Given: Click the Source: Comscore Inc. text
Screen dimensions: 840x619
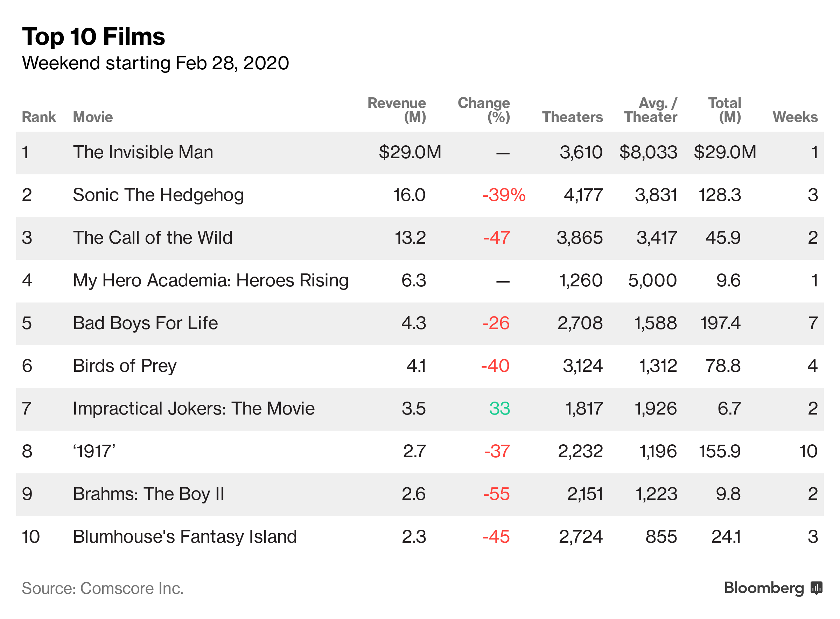Looking at the screenshot, I should coord(103,588).
